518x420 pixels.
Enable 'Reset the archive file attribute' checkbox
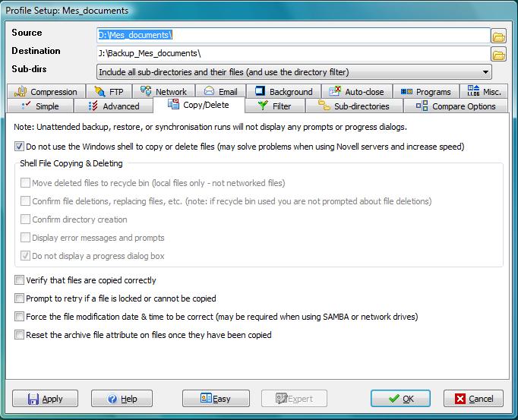pyautogui.click(x=20, y=334)
